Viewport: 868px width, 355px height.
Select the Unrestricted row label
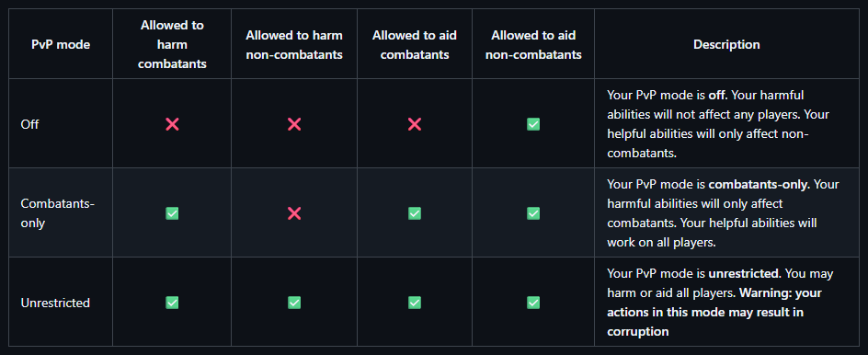pyautogui.click(x=55, y=303)
